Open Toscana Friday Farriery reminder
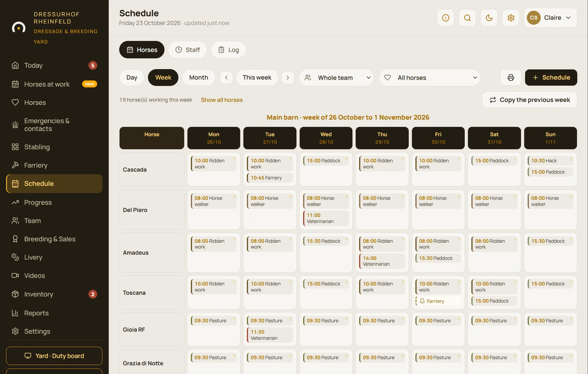Screen dimensions: 588x374 (438, 301)
